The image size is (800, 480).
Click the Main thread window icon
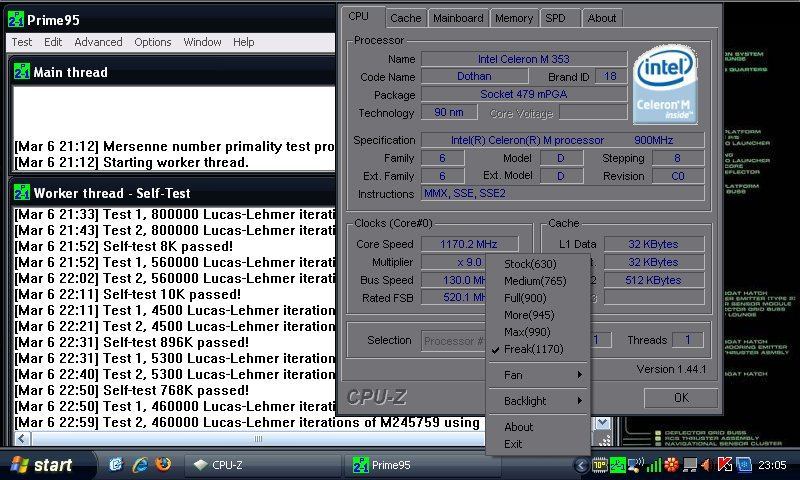(x=22, y=72)
